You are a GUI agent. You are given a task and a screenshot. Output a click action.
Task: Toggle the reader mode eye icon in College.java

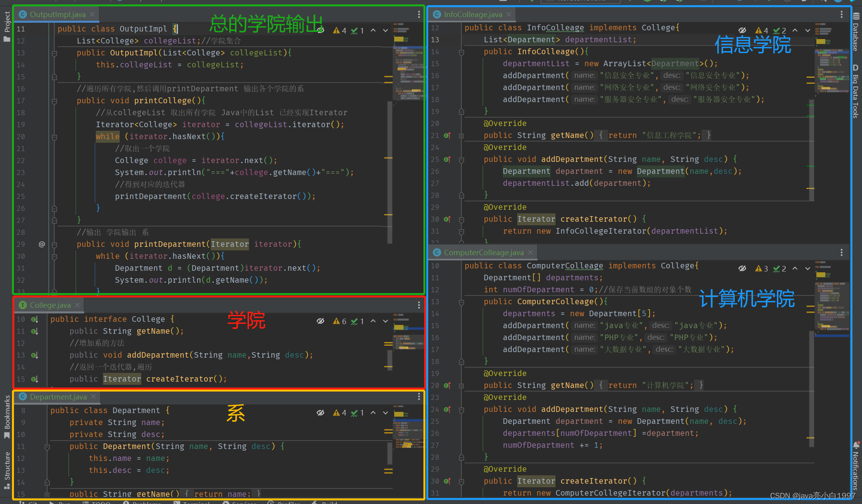(320, 321)
